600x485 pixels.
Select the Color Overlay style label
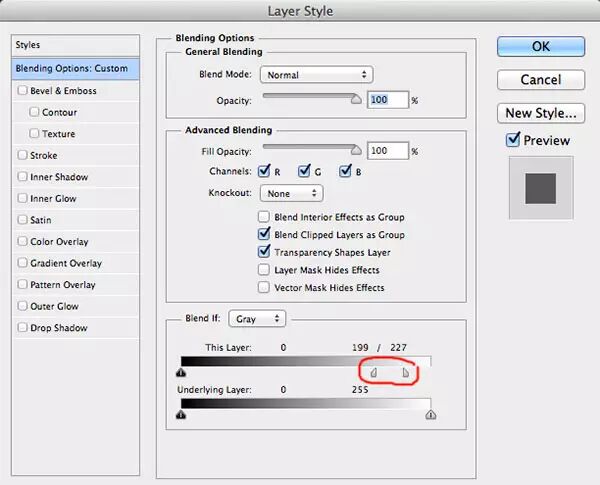pyautogui.click(x=59, y=242)
